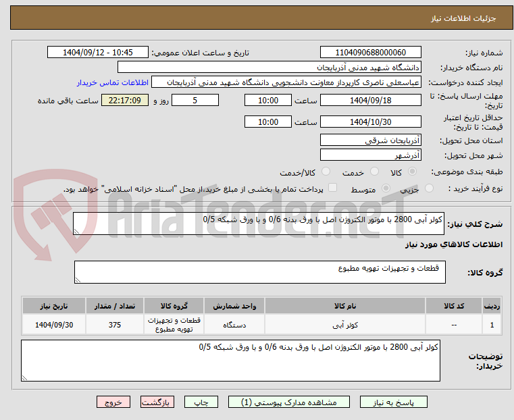Screen dimensions: 514x420
Task: Click the requester field عباسعلی ناصری
Action: pyautogui.click(x=286, y=82)
